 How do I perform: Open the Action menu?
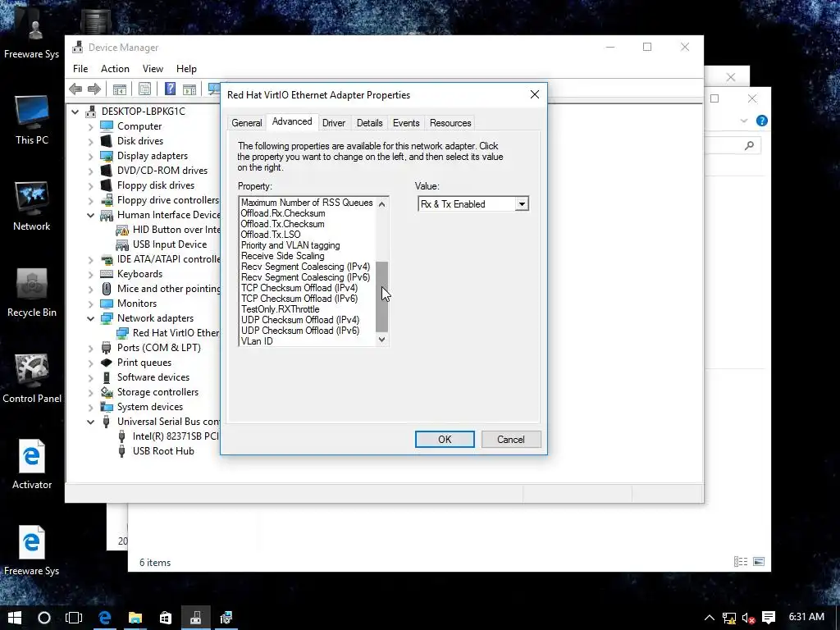click(115, 69)
